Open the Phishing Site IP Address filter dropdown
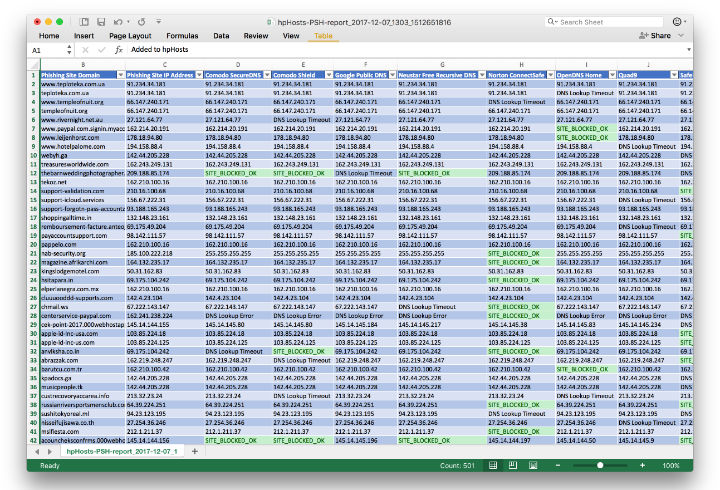This screenshot has height=490, width=720. click(x=199, y=75)
